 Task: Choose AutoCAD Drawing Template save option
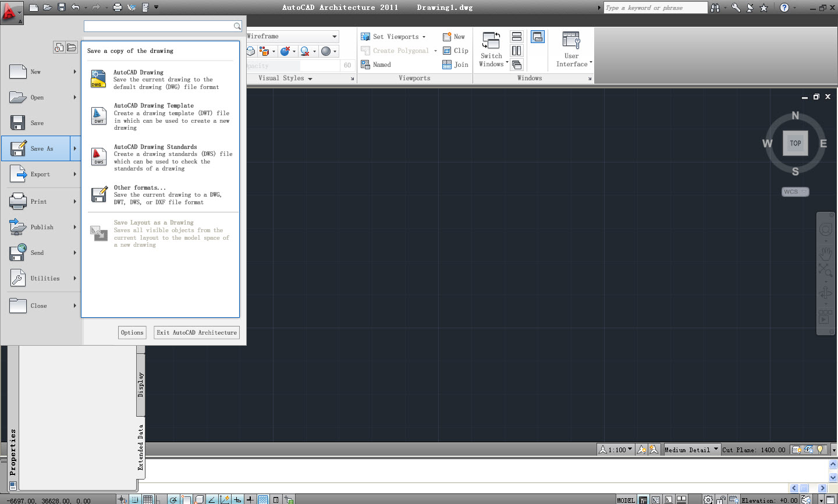[x=161, y=116]
